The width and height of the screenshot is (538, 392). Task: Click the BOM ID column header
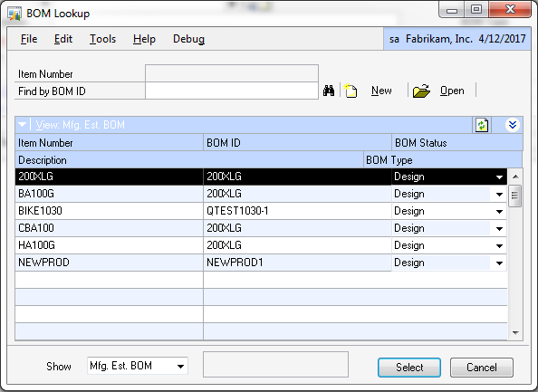pos(297,143)
